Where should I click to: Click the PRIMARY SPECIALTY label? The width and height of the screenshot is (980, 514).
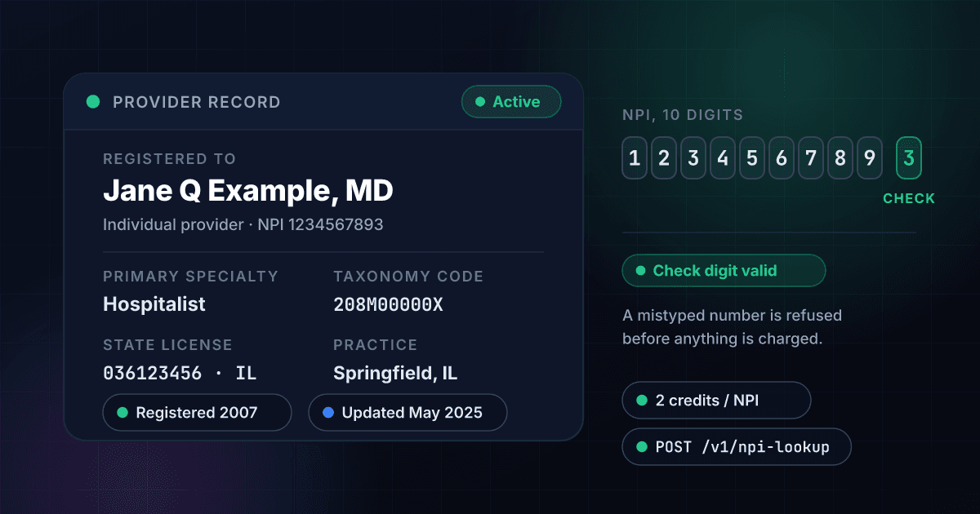coord(190,277)
